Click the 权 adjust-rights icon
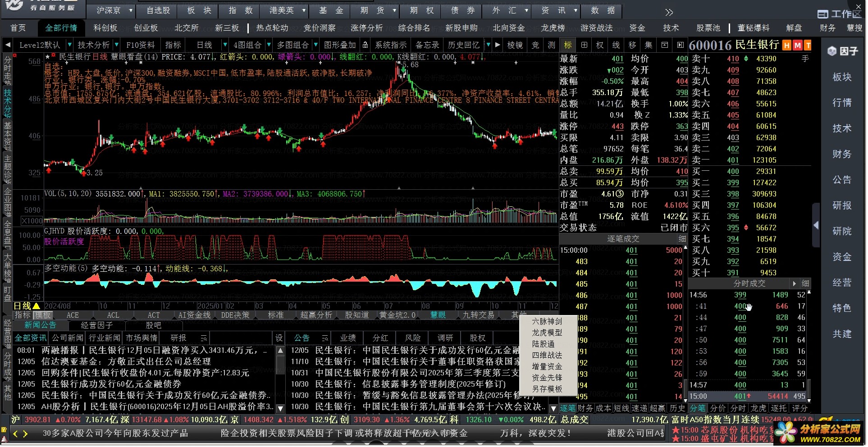 600,45
